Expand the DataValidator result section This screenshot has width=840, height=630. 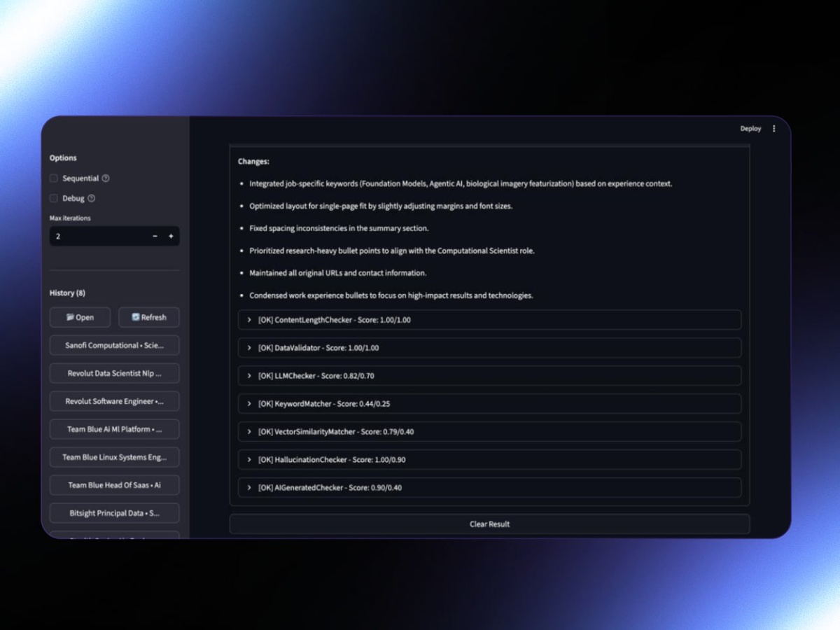tap(489, 348)
